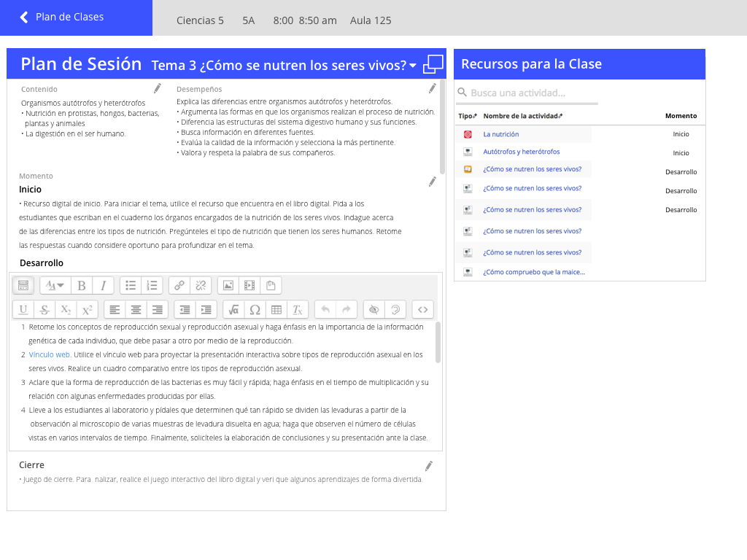The image size is (747, 560).
Task: Go back to Plan de Clases
Action: pos(61,17)
